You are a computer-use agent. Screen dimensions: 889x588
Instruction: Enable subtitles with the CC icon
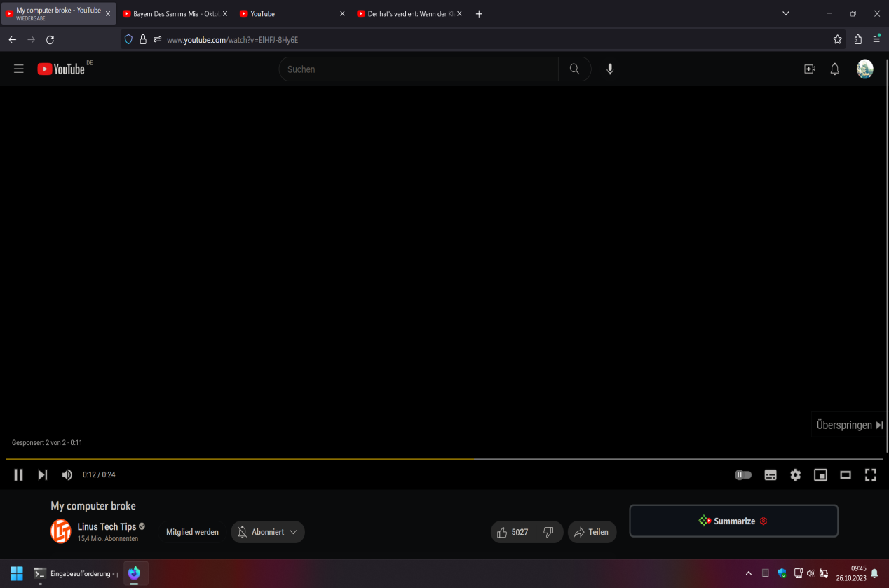(x=770, y=474)
